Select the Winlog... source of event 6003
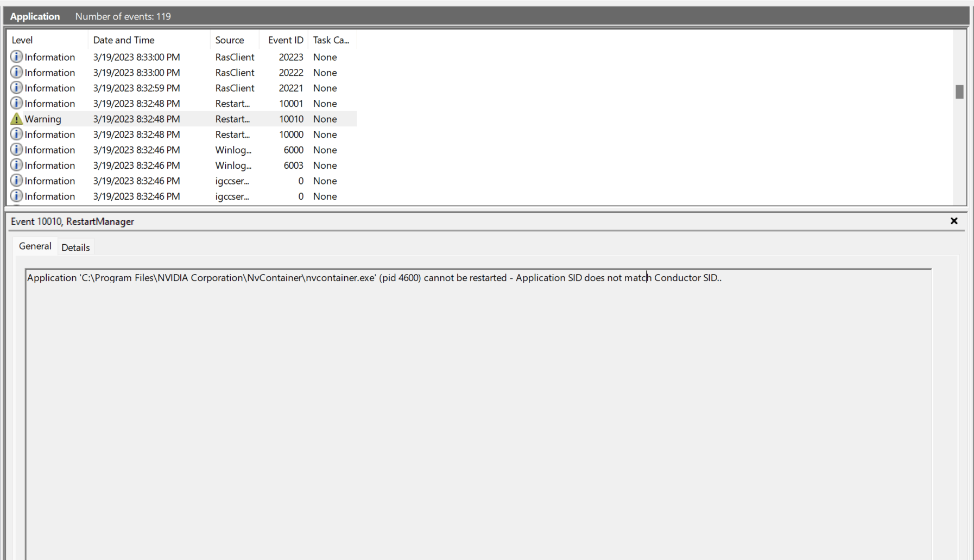The image size is (974, 560). (x=233, y=165)
